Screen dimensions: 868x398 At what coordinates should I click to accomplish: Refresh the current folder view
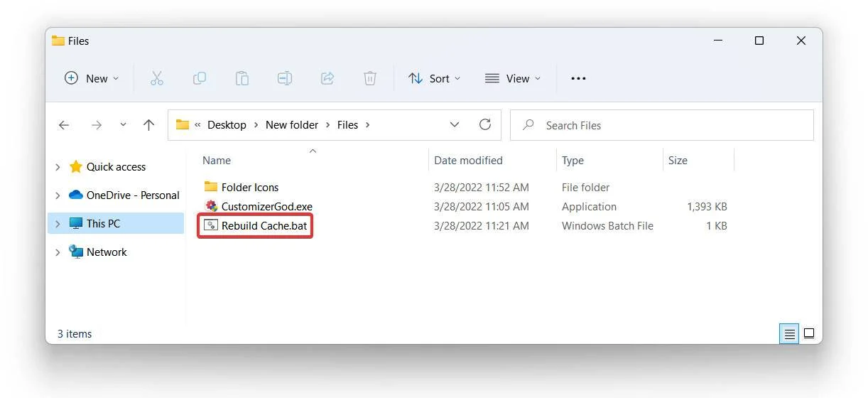click(x=485, y=124)
